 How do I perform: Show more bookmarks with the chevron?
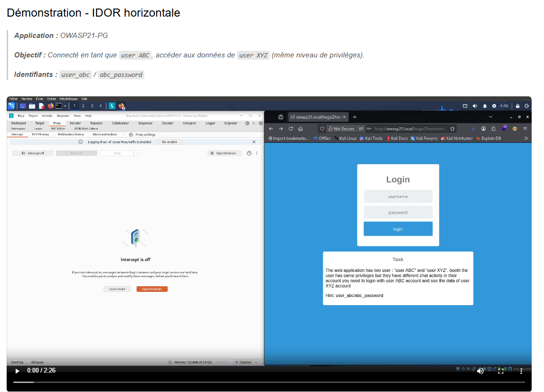tap(526, 139)
